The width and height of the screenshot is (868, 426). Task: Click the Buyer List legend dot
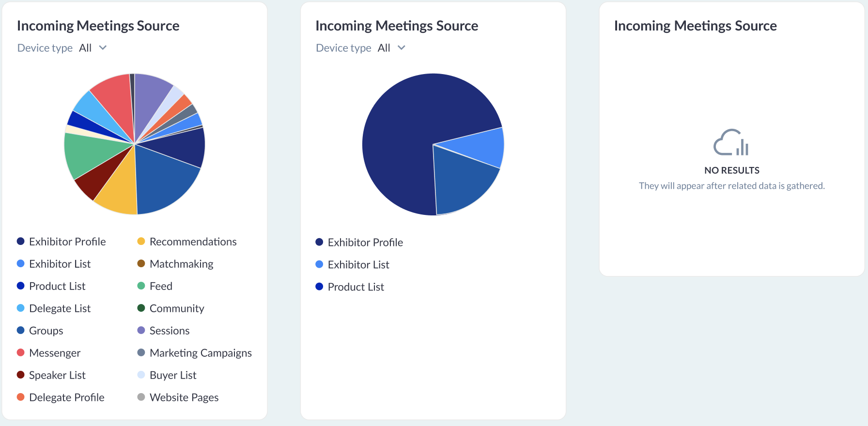141,375
